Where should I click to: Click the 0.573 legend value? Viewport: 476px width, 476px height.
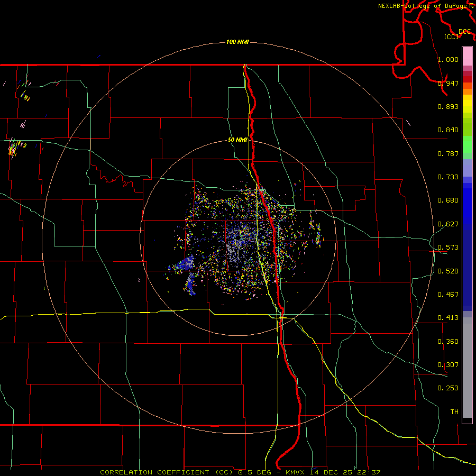[448, 248]
